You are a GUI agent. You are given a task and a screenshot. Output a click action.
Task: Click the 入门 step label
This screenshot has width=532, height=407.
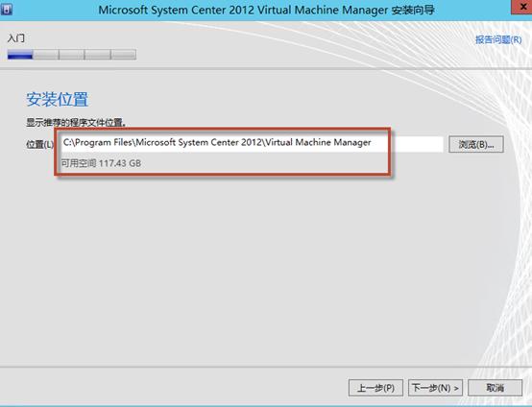[x=16, y=38]
